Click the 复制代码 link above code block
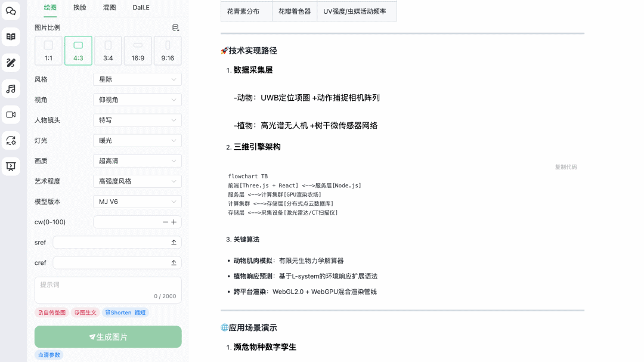 pos(565,167)
